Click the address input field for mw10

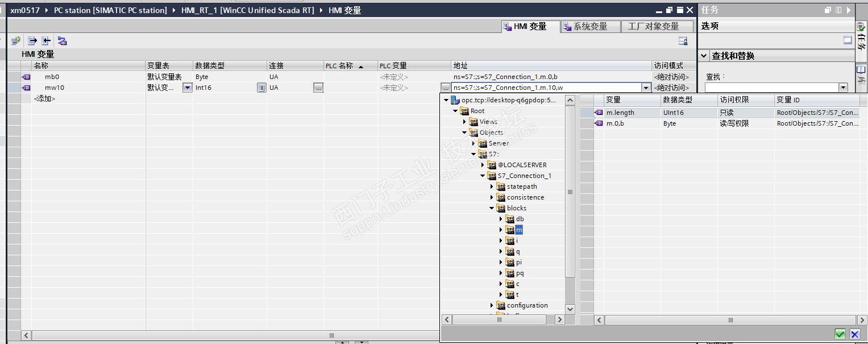pos(546,88)
